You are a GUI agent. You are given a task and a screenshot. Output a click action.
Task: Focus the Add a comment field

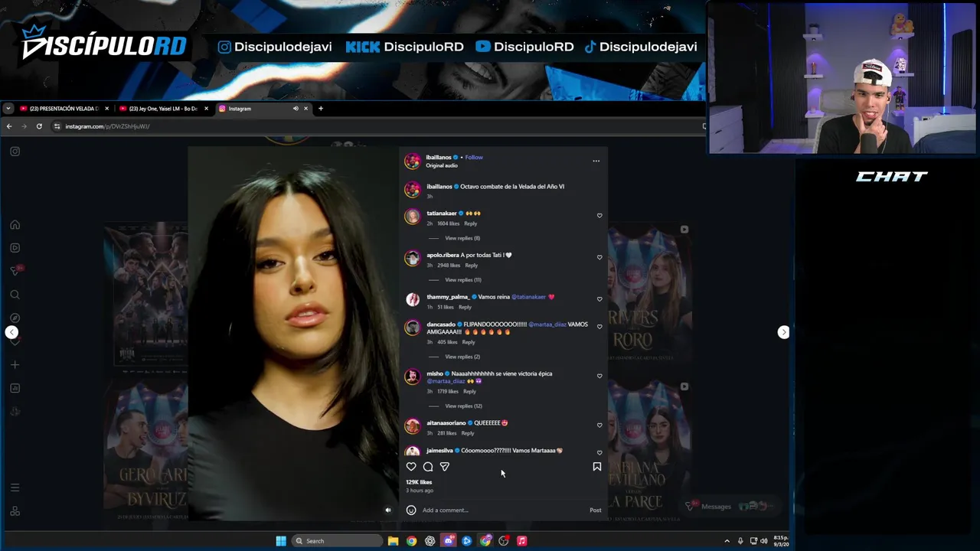pos(501,510)
